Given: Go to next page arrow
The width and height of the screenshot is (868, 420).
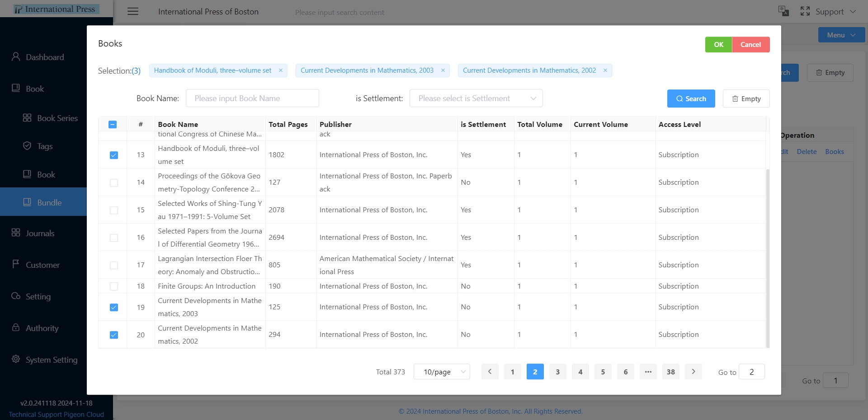Looking at the screenshot, I should [x=693, y=372].
